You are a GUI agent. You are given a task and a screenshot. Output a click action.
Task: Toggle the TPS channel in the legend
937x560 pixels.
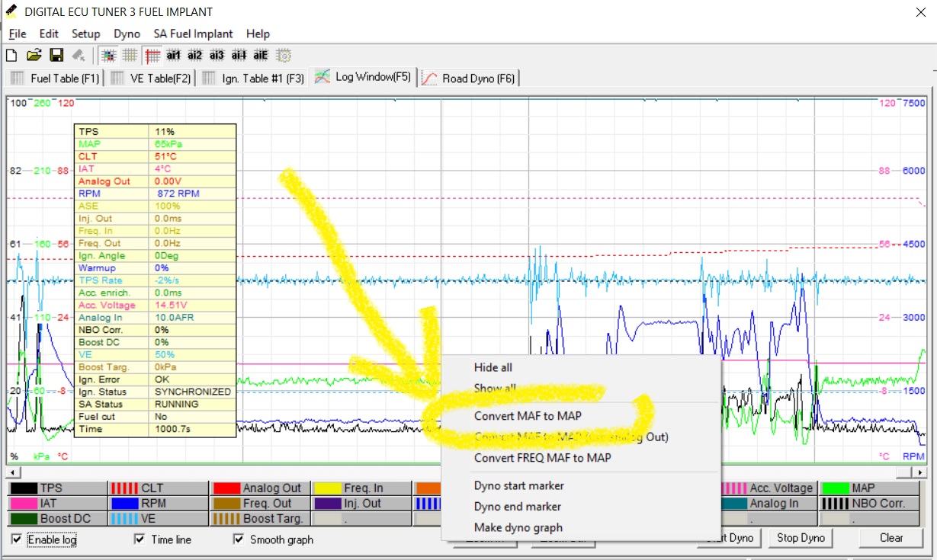[x=57, y=488]
